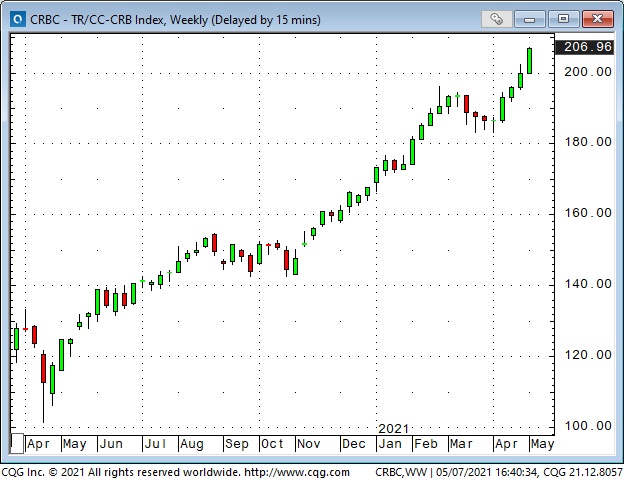Click the 180.00 price axis label
Screen dimensions: 624x480
click(x=587, y=142)
